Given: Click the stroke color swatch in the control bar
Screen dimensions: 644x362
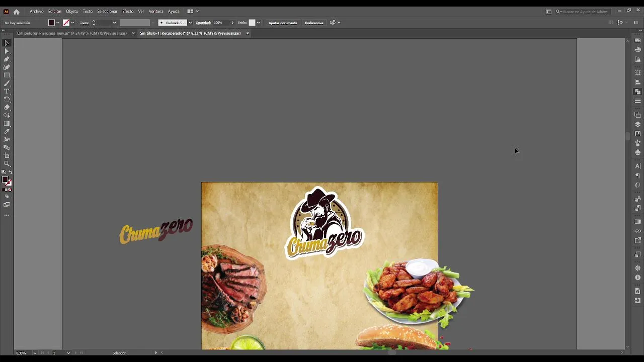Looking at the screenshot, I should coord(66,23).
